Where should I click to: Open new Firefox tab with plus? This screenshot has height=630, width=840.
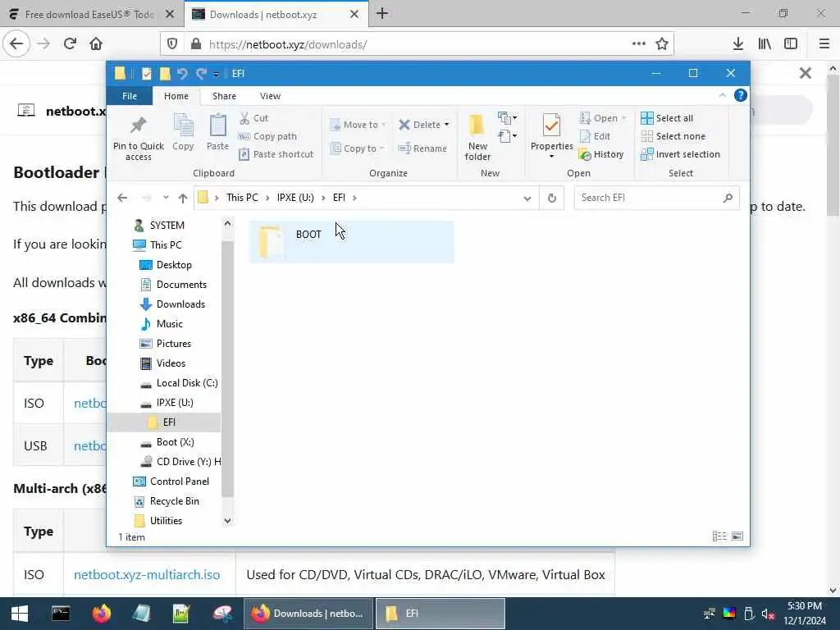pyautogui.click(x=382, y=14)
